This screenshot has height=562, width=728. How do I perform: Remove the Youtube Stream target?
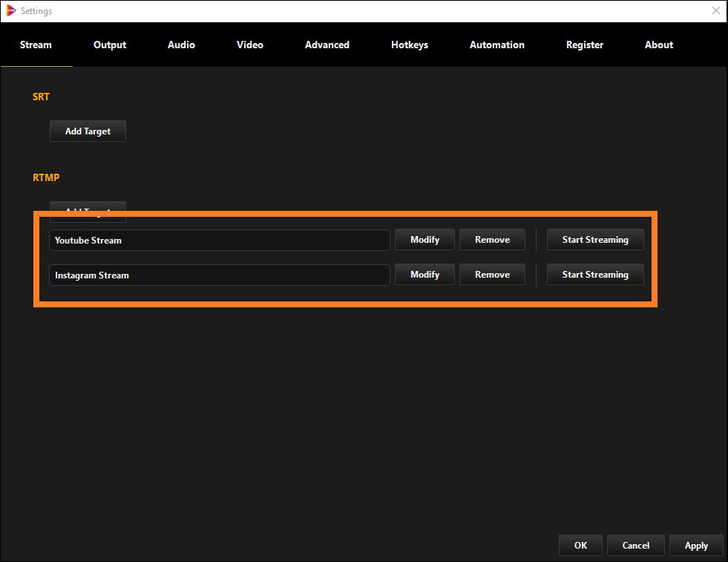point(492,240)
